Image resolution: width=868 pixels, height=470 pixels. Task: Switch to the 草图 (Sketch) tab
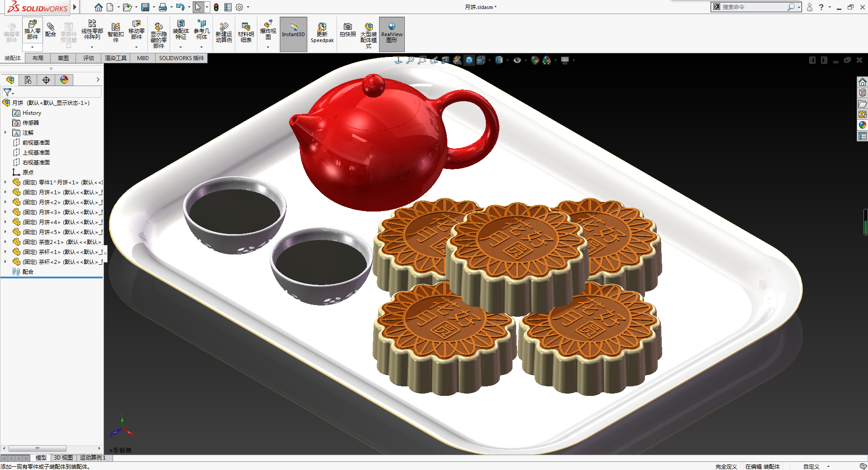[63, 58]
